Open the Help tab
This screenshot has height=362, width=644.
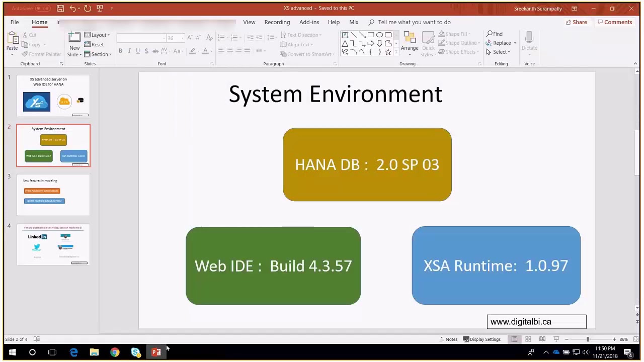click(334, 22)
